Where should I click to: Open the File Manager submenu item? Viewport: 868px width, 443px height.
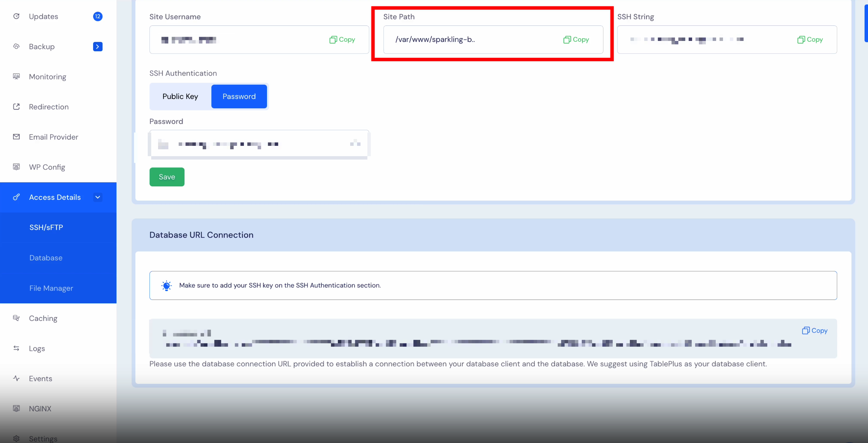[51, 288]
